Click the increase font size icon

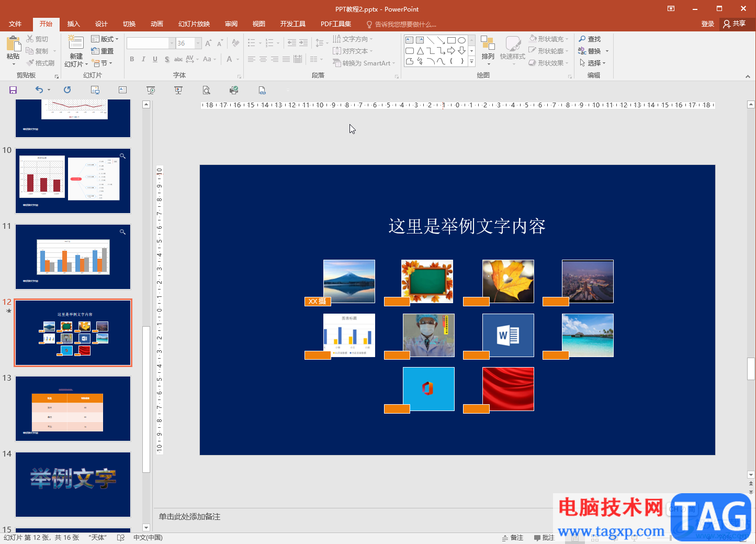click(x=208, y=43)
